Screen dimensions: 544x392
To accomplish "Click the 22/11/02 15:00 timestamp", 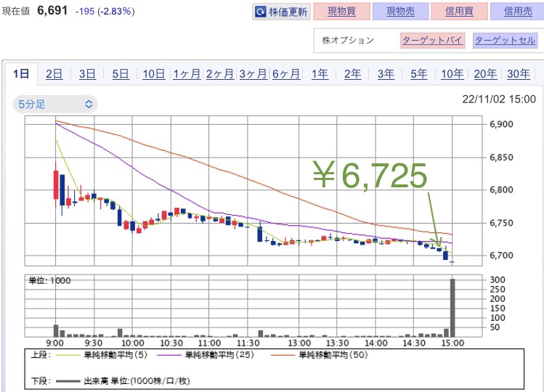I will click(499, 99).
